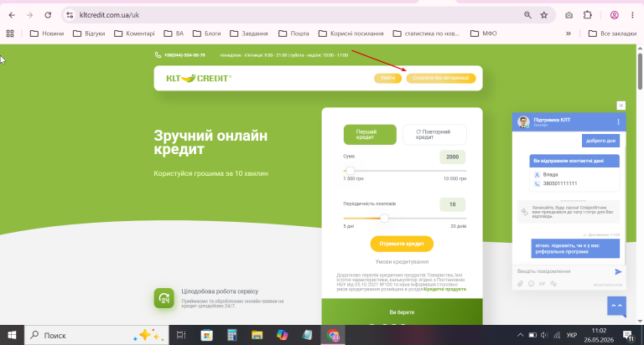Click the phone icon in the site header
This screenshot has width=644, height=345.
pos(158,55)
